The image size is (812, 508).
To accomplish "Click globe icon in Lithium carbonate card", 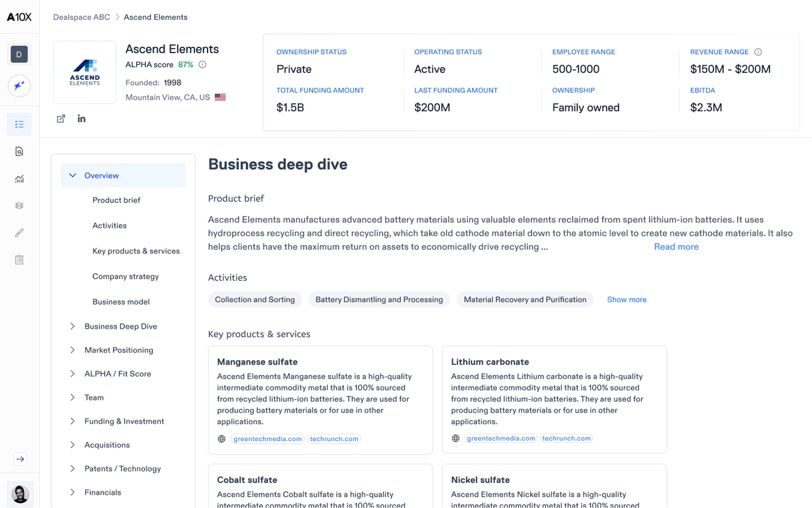I will 456,438.
